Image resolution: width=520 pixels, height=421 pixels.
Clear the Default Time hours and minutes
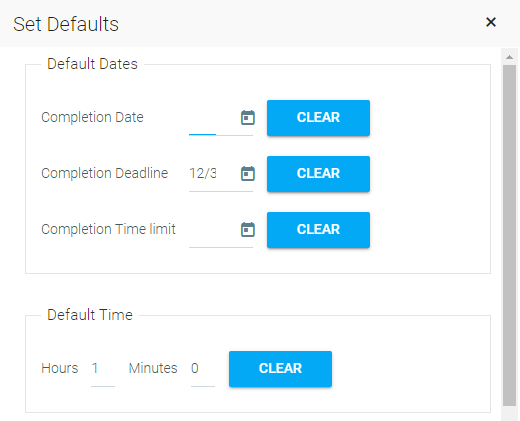tap(280, 369)
